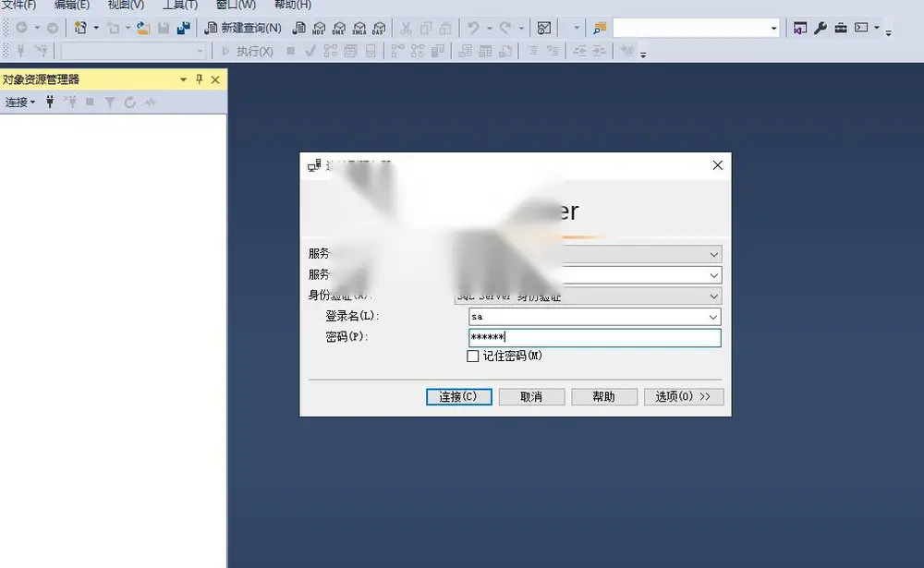Expand the new project icon dropdown arrow
This screenshot has width=924, height=568.
96,28
